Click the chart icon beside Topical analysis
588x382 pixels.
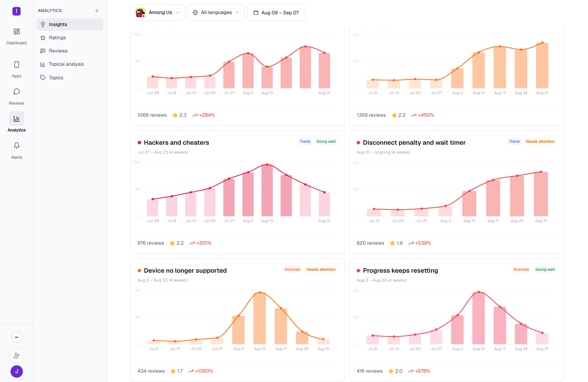[43, 64]
